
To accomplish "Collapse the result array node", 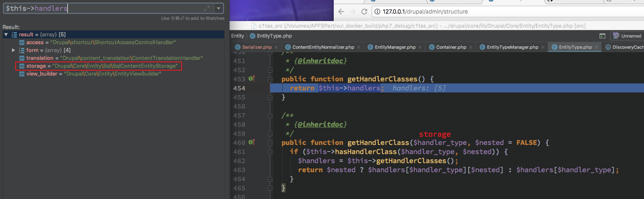I will [6, 35].
